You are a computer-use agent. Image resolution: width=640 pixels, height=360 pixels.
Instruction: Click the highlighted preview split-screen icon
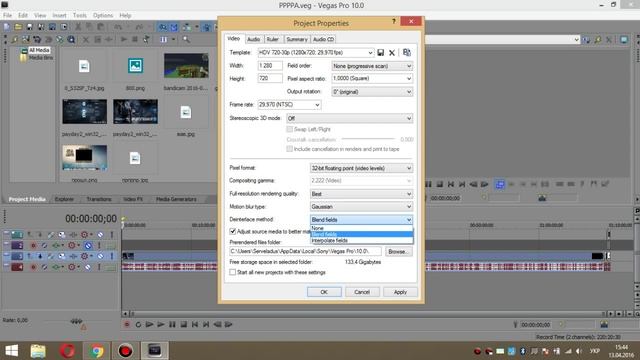click(500, 184)
